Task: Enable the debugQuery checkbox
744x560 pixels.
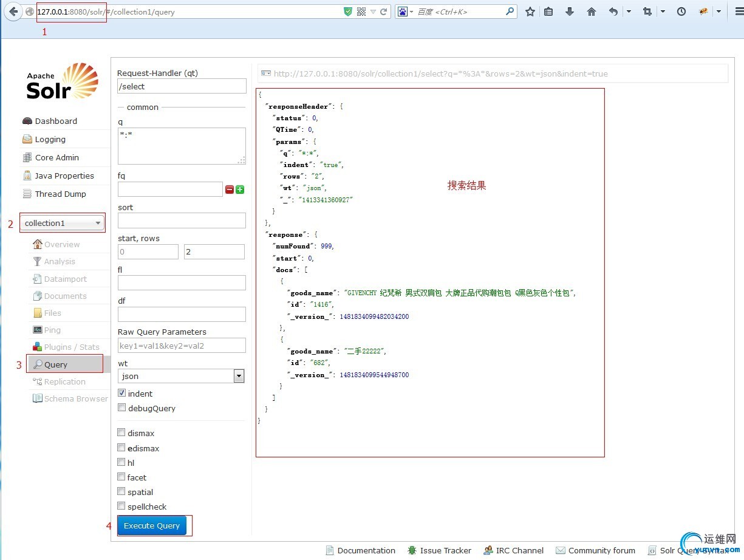Action: (x=122, y=408)
